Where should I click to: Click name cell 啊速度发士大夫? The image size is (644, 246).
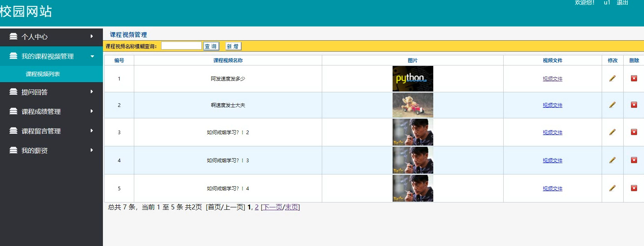[x=228, y=105]
